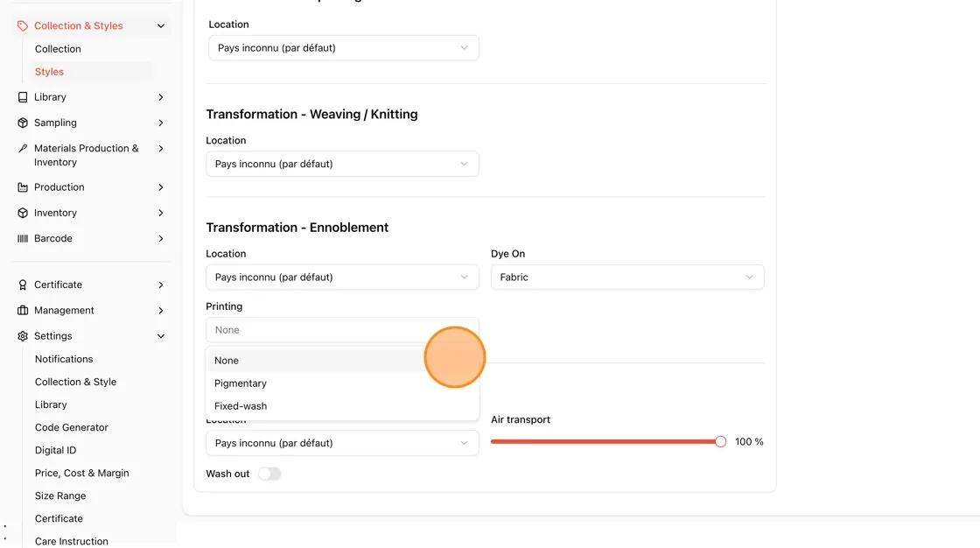Expand the Inventory sidebar section
Viewport: 980px width, 548px height.
point(161,213)
